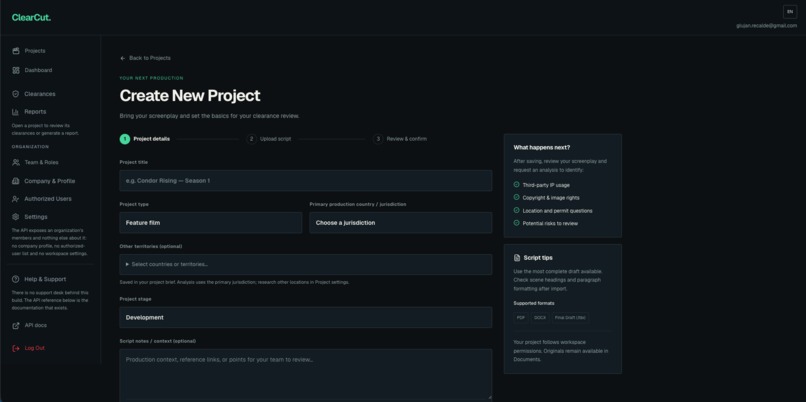This screenshot has width=806, height=402.
Task: Open Company & Profile page
Action: click(x=50, y=181)
